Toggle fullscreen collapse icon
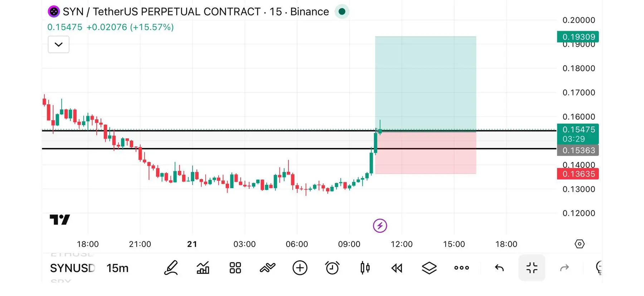The height and width of the screenshot is (296, 644). pyautogui.click(x=532, y=268)
